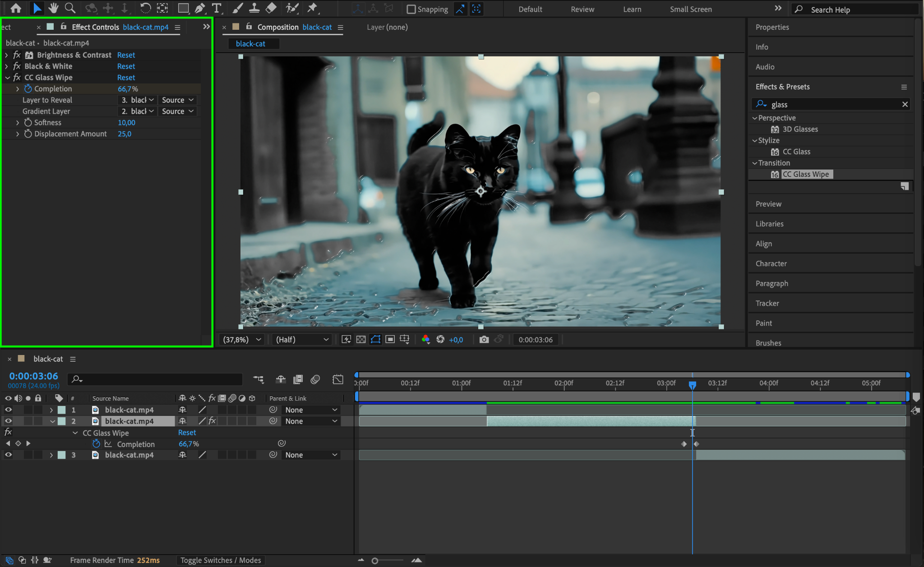Click the timeline zoom slider handle
Screen dimensions: 924x567
[x=374, y=561]
